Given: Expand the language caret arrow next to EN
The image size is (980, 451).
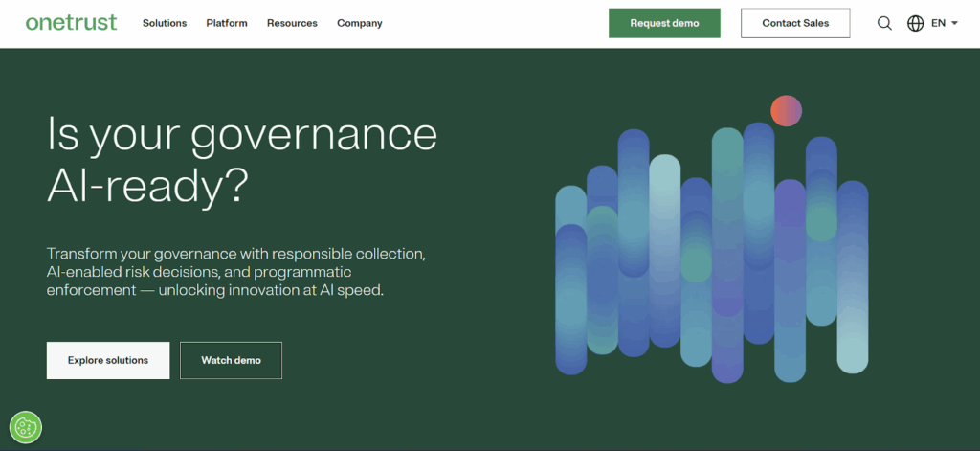Looking at the screenshot, I should point(955,23).
